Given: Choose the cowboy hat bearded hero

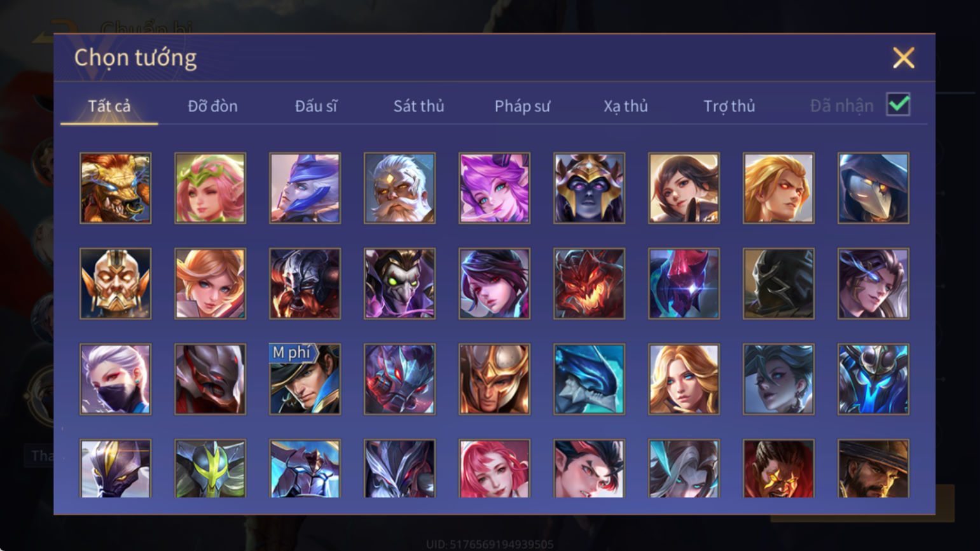Looking at the screenshot, I should 873,468.
